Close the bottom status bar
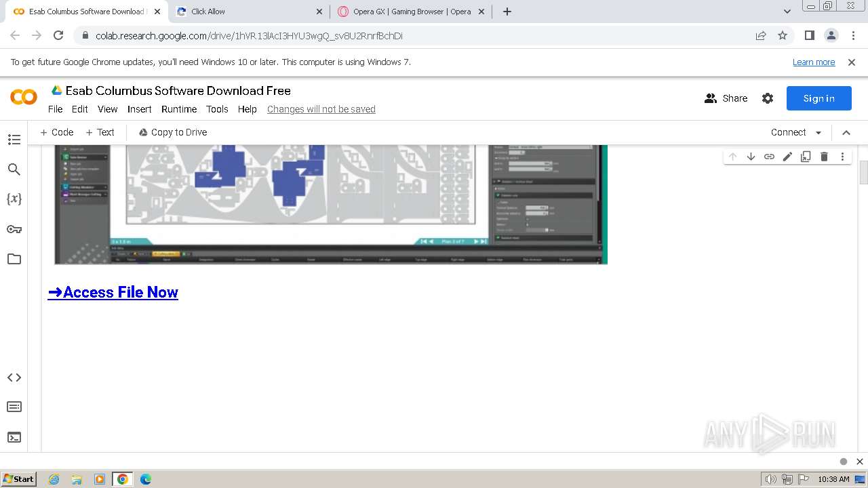 click(859, 462)
